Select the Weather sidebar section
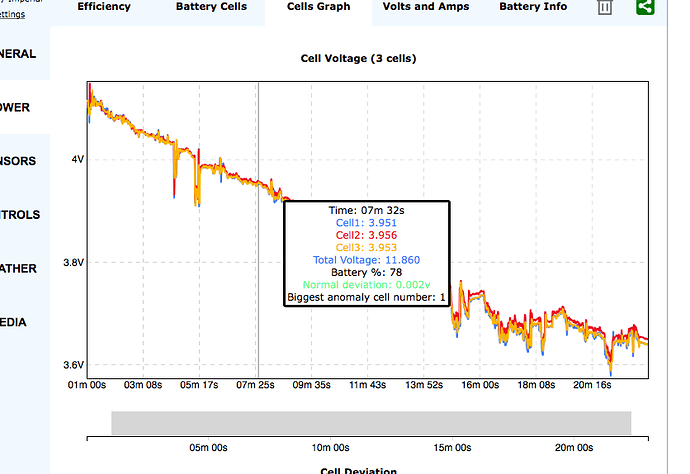The image size is (690, 474). point(20,268)
